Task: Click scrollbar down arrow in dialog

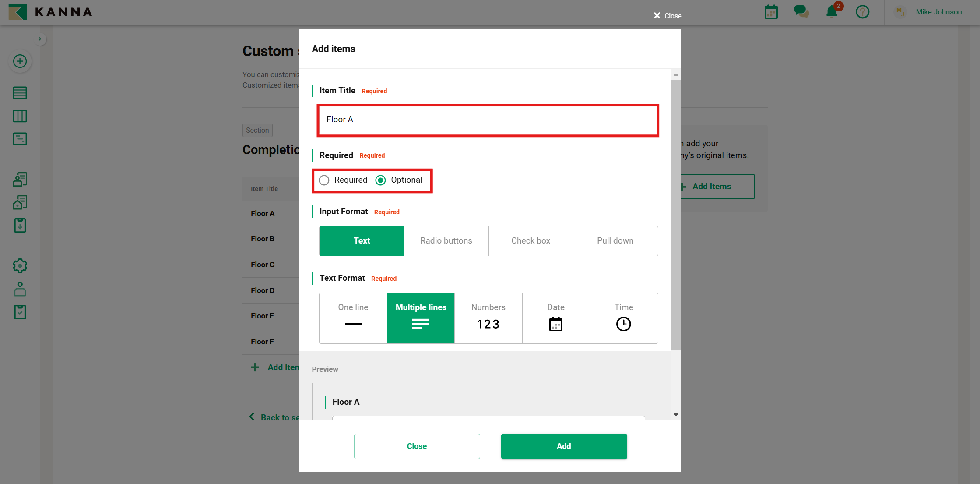Action: point(676,415)
